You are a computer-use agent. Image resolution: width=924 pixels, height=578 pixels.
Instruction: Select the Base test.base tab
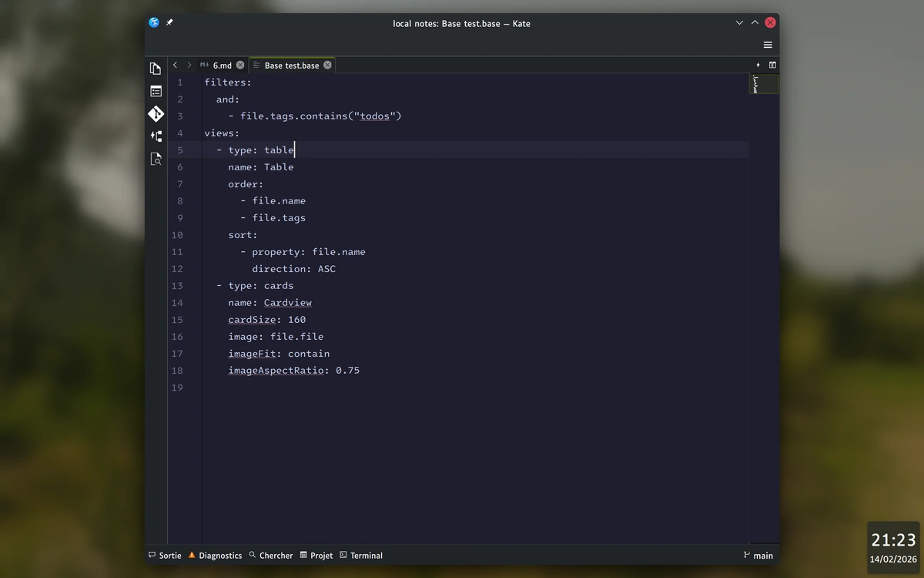pos(292,66)
